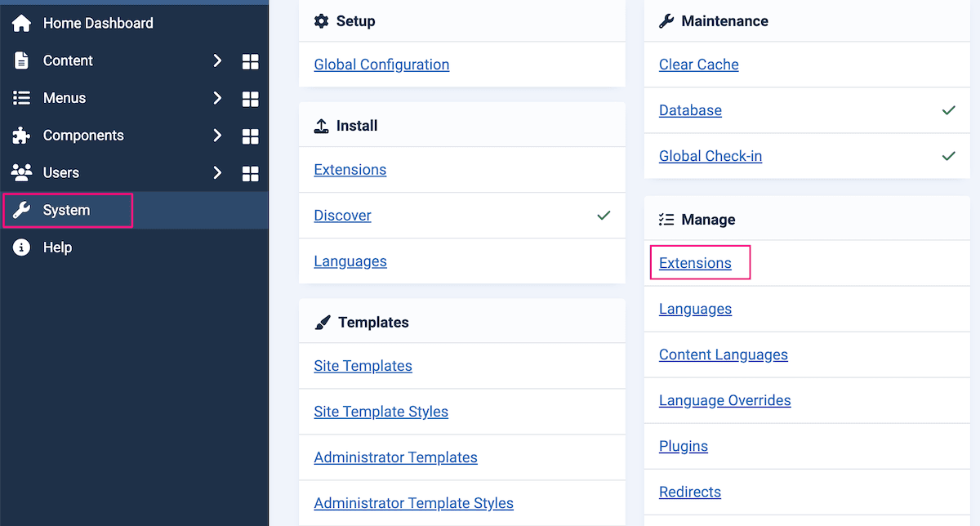The height and width of the screenshot is (526, 980).
Task: Select the Content document icon in the sidebar
Action: click(x=22, y=60)
